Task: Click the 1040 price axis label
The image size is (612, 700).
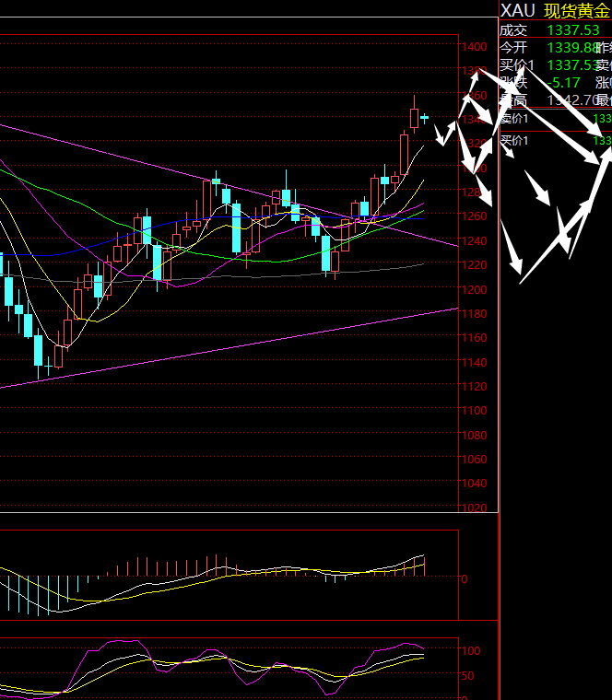Action: click(x=474, y=483)
